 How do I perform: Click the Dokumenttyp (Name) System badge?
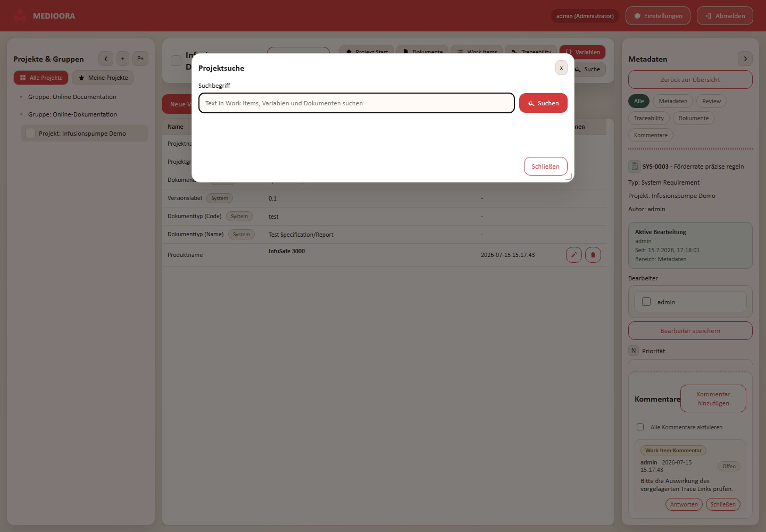[x=242, y=235]
